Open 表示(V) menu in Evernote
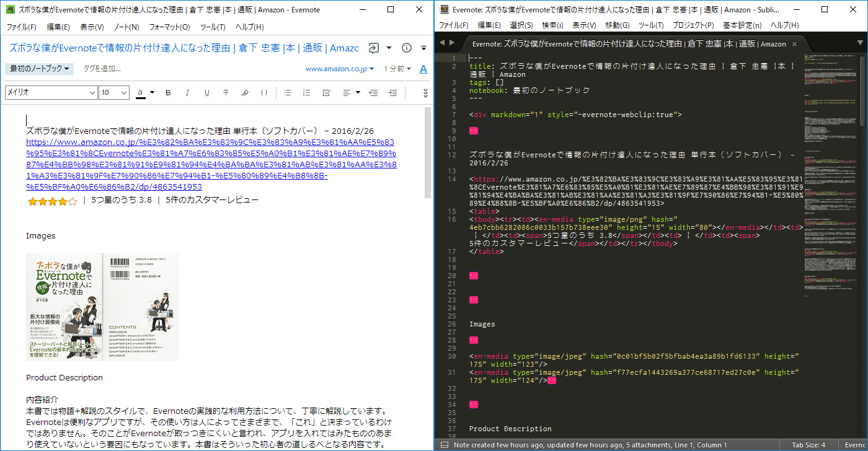This screenshot has width=868, height=451. click(x=92, y=27)
